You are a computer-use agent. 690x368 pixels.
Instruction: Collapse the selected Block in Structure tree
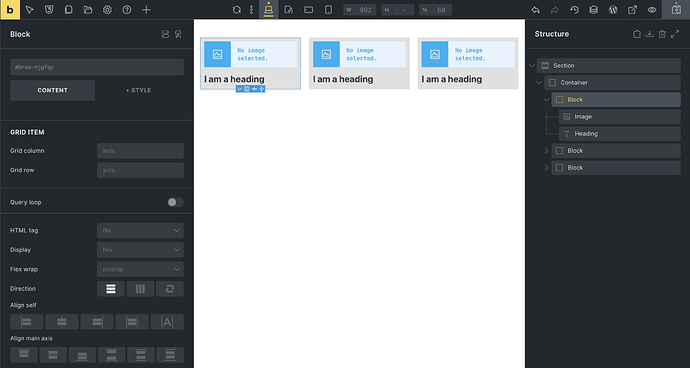(546, 100)
